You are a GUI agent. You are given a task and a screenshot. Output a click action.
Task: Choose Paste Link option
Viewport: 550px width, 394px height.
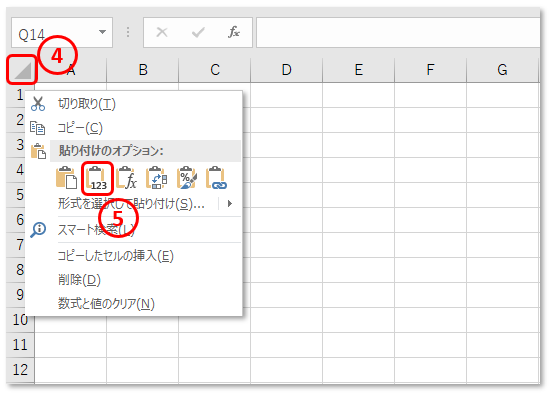click(x=216, y=178)
